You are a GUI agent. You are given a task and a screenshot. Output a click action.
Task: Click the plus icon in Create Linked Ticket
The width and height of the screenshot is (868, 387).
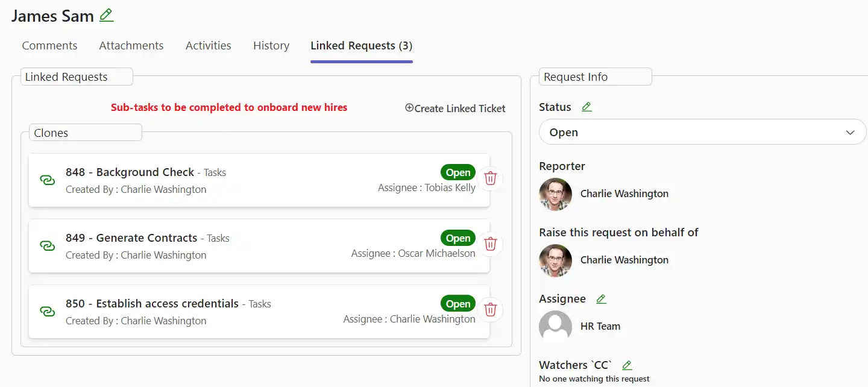pos(409,108)
